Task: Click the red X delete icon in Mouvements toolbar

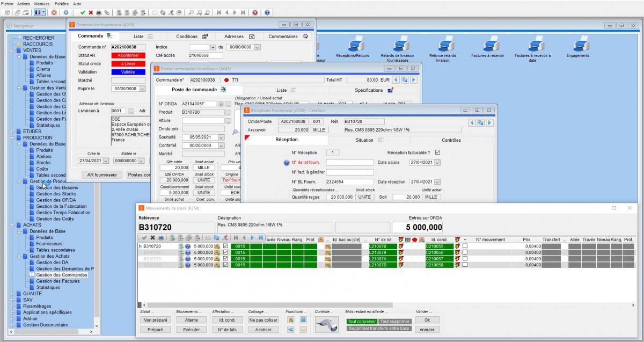Action: [x=152, y=239]
